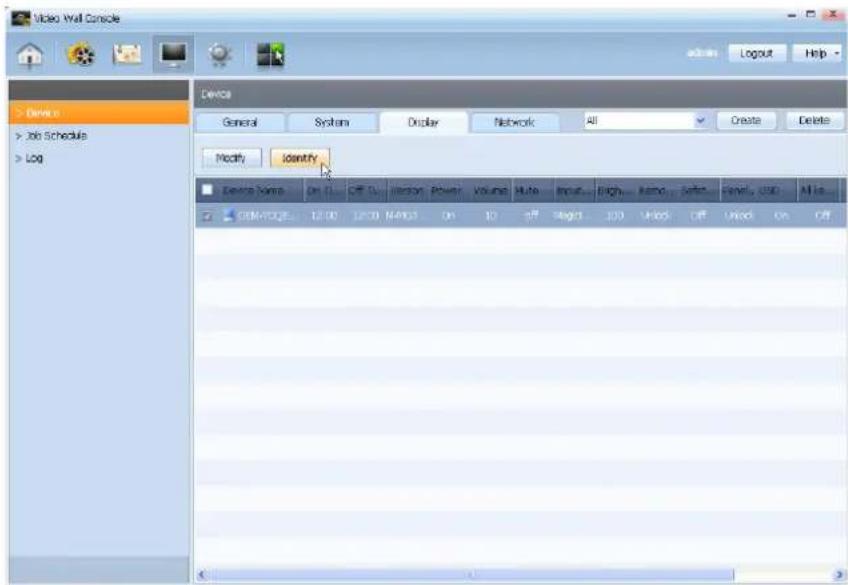
Task: Click the Mute column header
Action: pyautogui.click(x=527, y=190)
